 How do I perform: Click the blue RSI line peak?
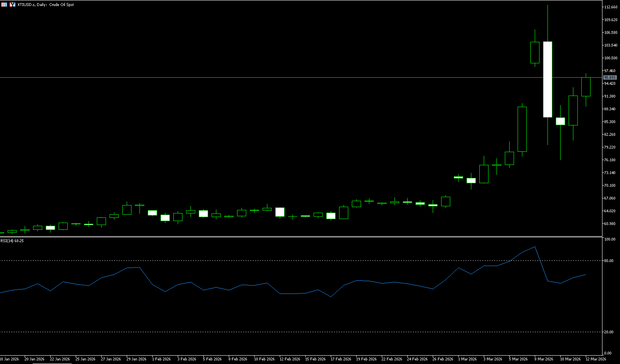pos(535,247)
